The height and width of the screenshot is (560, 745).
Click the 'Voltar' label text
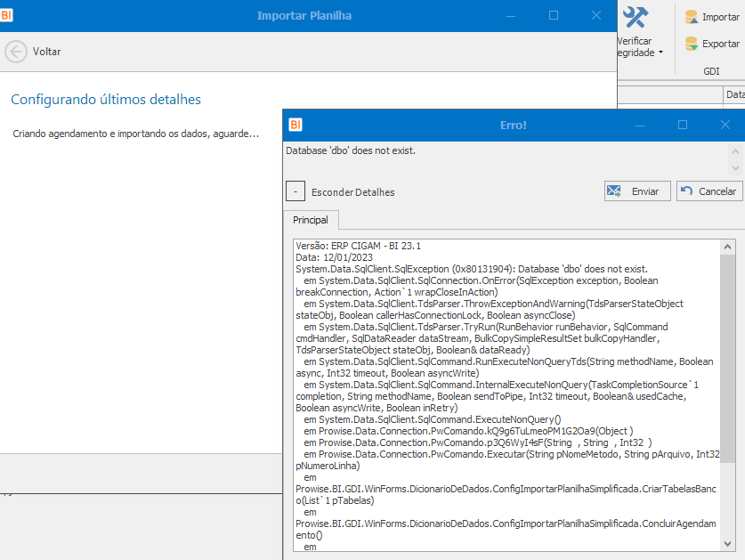pos(46,52)
